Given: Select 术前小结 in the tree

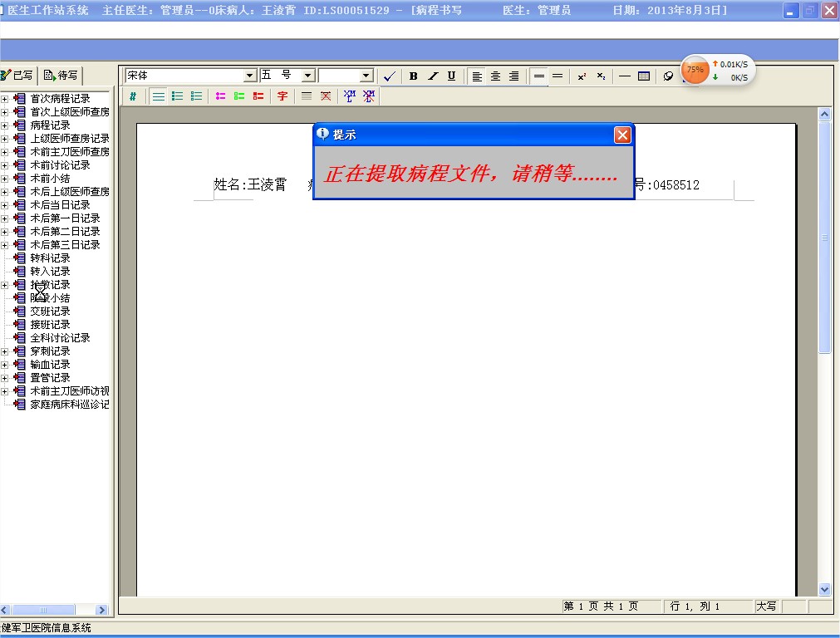Looking at the screenshot, I should coord(50,179).
